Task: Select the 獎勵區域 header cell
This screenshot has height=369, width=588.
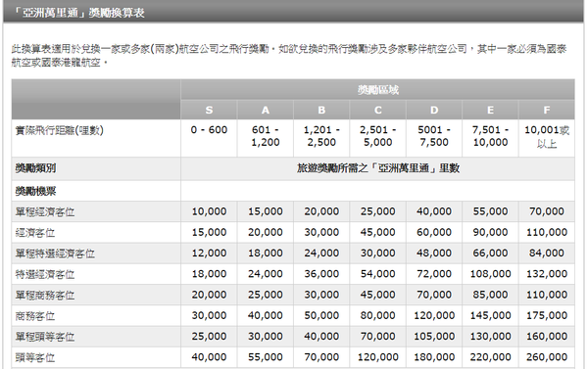Action: click(x=377, y=89)
